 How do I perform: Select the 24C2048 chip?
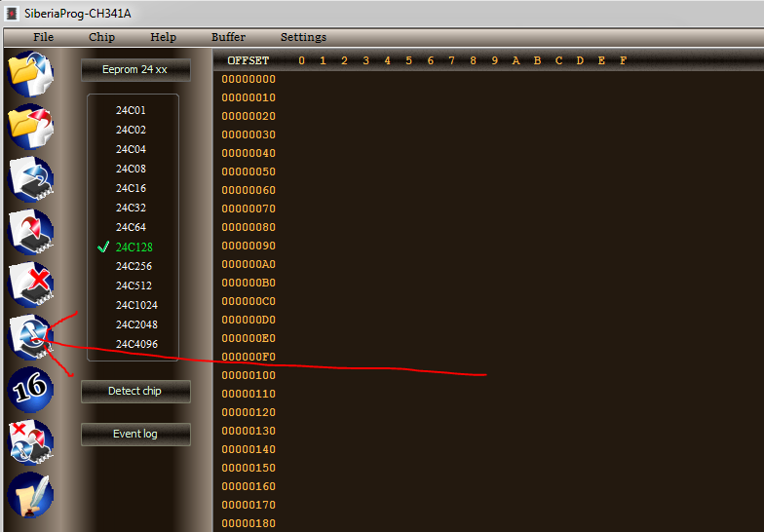click(x=136, y=324)
